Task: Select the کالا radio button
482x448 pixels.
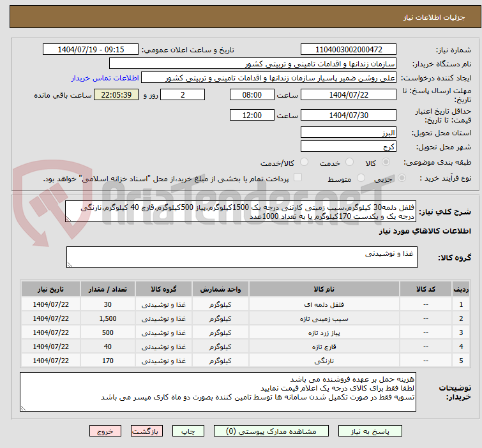Action: pos(386,162)
